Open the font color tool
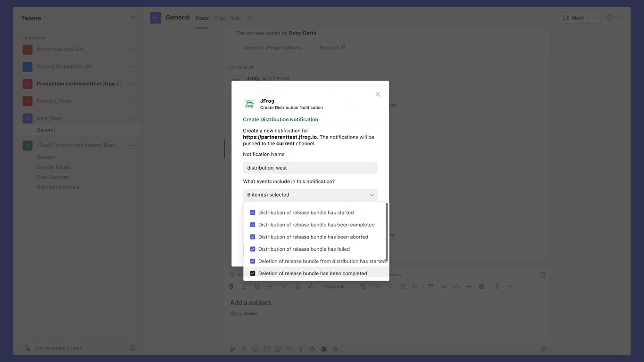Image resolution: width=644 pixels, height=362 pixels. [297, 286]
